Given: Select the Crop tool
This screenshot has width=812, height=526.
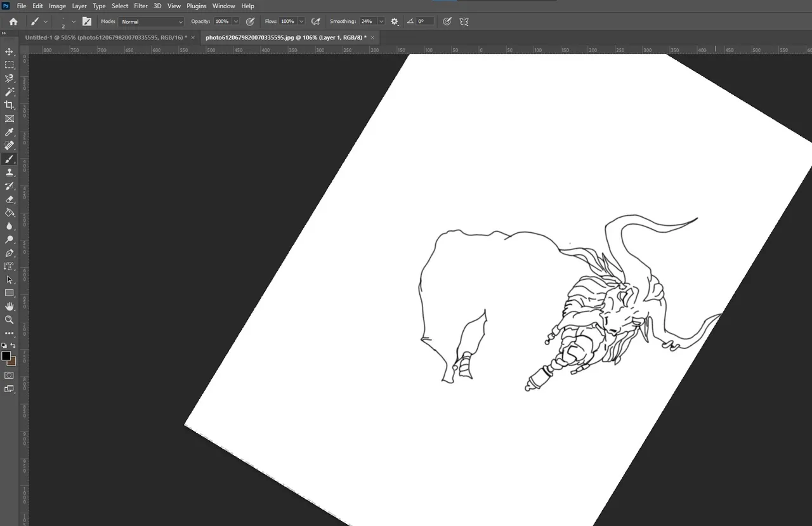Looking at the screenshot, I should pyautogui.click(x=9, y=105).
